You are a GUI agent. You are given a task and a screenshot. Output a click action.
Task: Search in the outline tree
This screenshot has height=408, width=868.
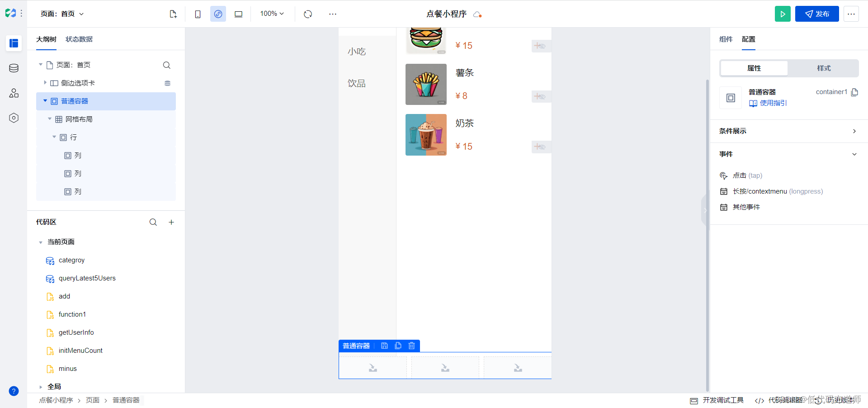pos(167,65)
